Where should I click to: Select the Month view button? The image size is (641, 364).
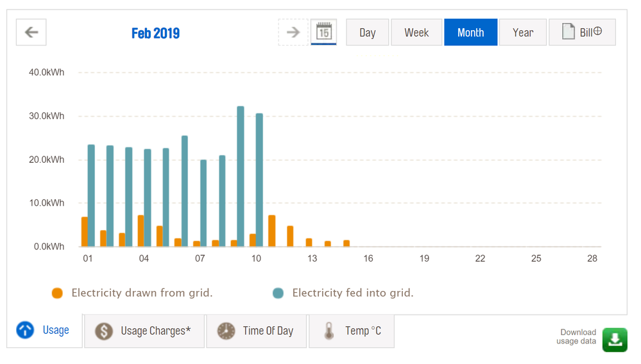(x=470, y=33)
